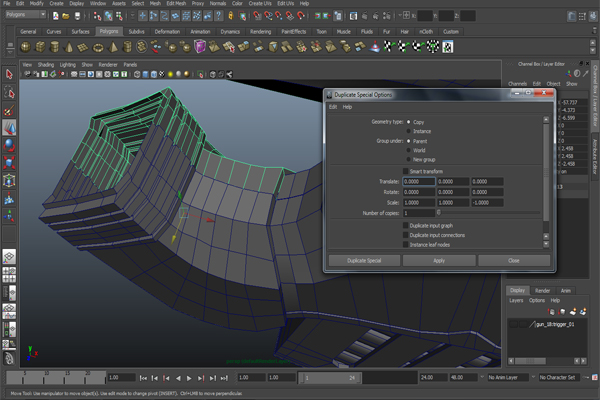Click the Apply button
600x400 pixels.
click(439, 260)
